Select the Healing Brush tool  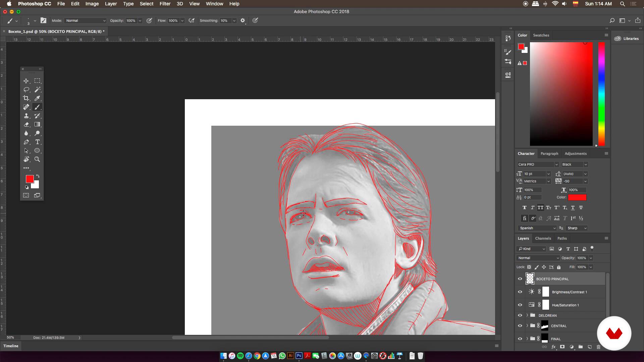pos(26,107)
